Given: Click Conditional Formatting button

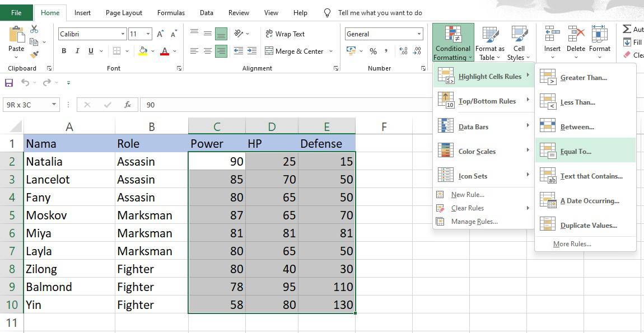Looking at the screenshot, I should [x=453, y=43].
